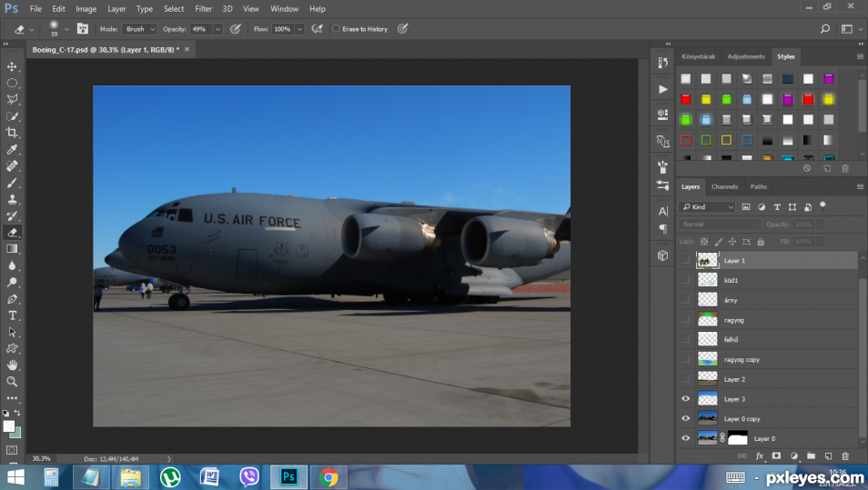Select the Dodge tool
This screenshot has width=868, height=490.
12,282
